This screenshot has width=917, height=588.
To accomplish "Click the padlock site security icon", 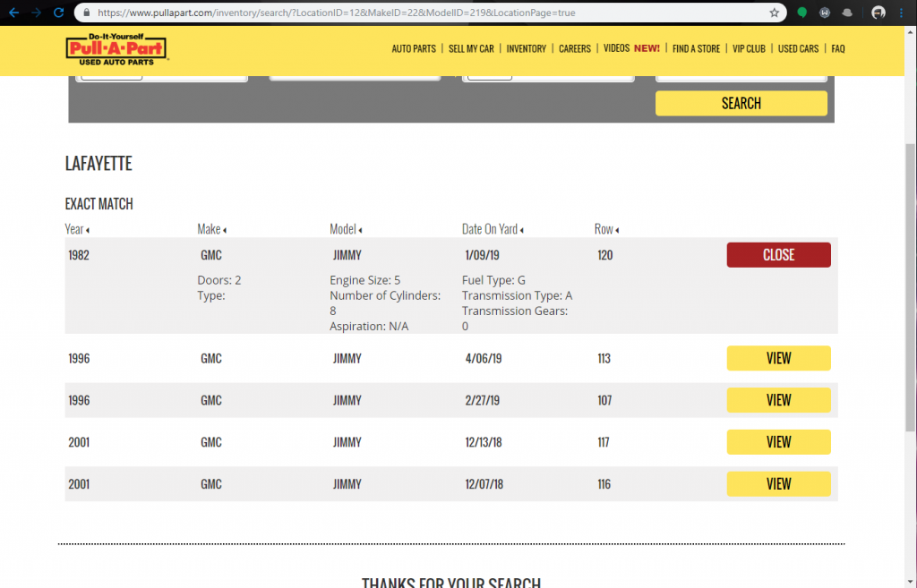I will pos(87,13).
